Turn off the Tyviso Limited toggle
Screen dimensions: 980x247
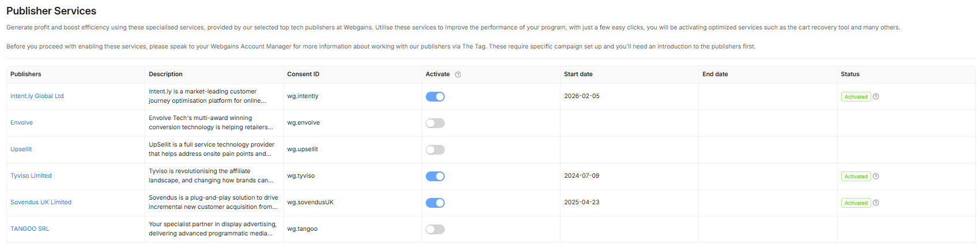pyautogui.click(x=435, y=176)
